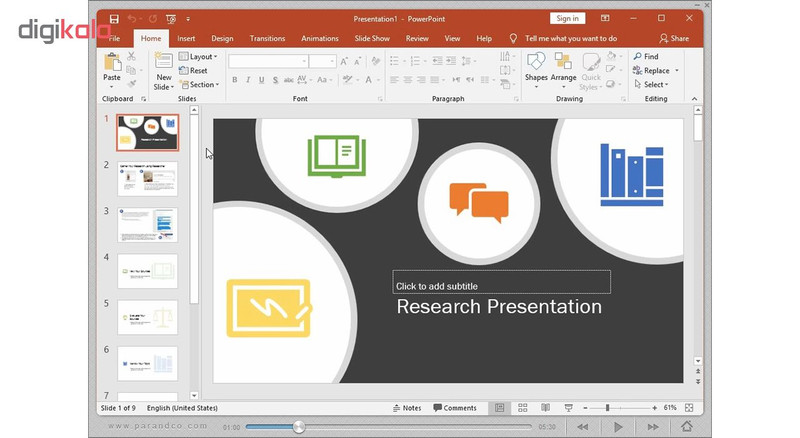Click the Find button

tap(646, 56)
